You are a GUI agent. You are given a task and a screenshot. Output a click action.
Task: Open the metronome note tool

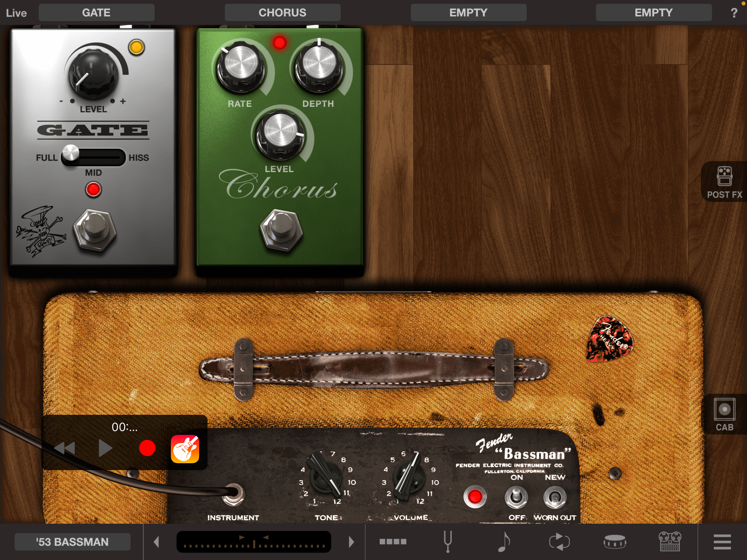click(504, 541)
